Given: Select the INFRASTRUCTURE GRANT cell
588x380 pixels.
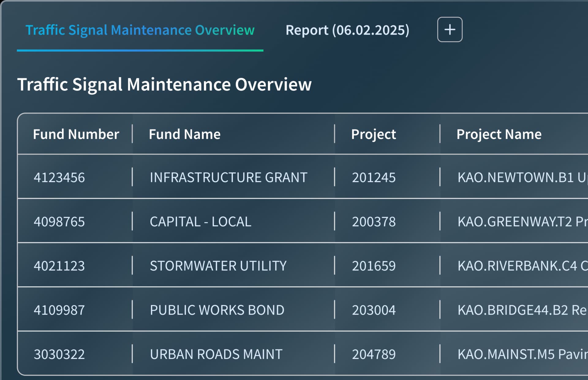Looking at the screenshot, I should [228, 177].
